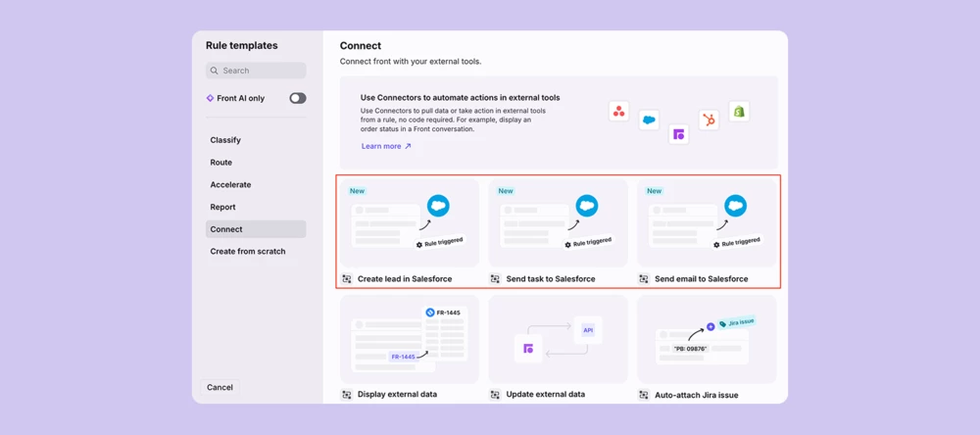Click the connector icon beside Create lead in Salesforce
980x435 pixels.
pos(347,279)
